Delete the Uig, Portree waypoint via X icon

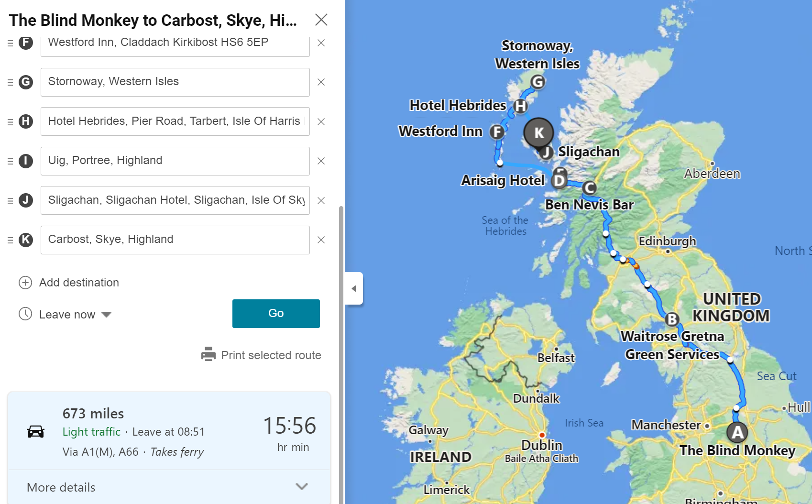tap(321, 161)
